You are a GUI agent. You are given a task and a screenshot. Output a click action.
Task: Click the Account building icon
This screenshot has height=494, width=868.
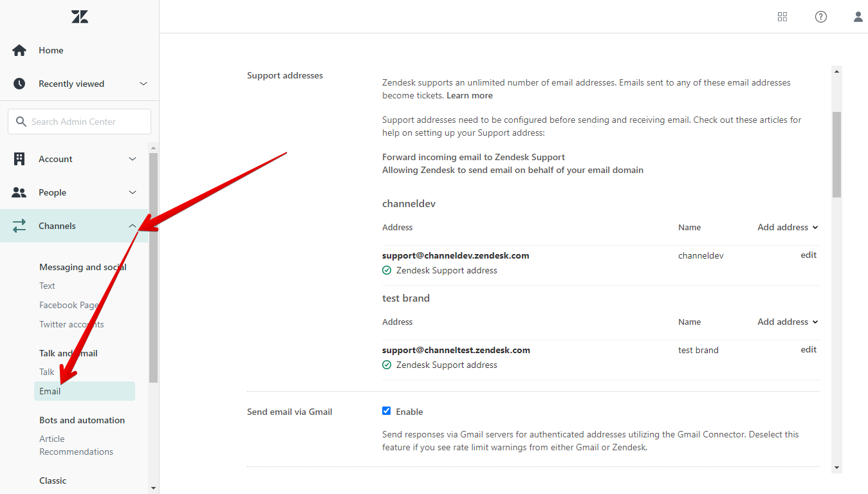pyautogui.click(x=19, y=159)
